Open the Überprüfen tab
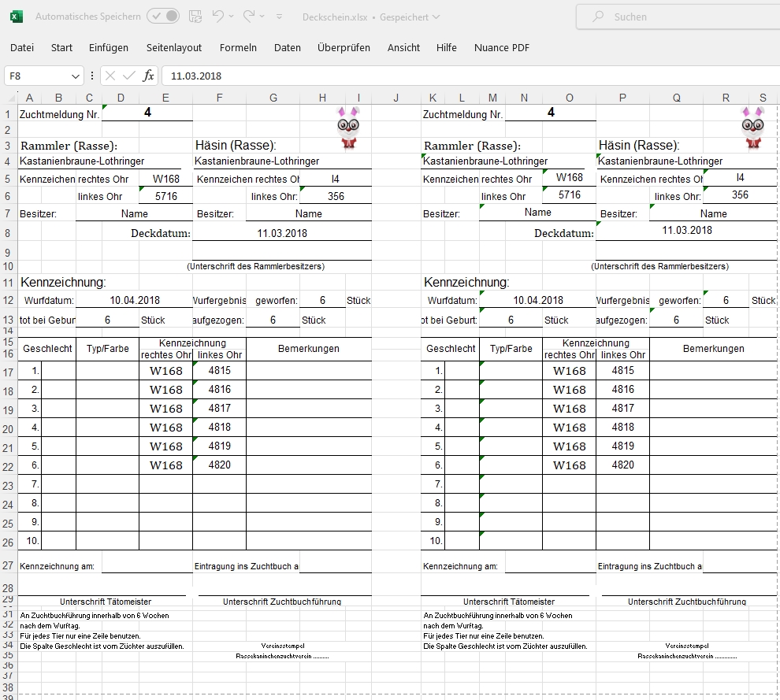 (344, 48)
